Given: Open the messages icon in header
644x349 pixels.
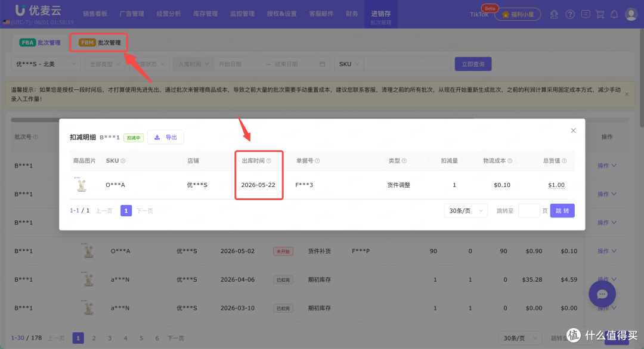Looking at the screenshot, I should (x=586, y=14).
